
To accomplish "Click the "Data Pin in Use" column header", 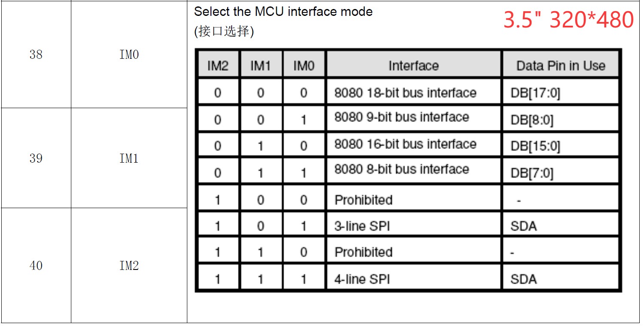I will tap(560, 66).
